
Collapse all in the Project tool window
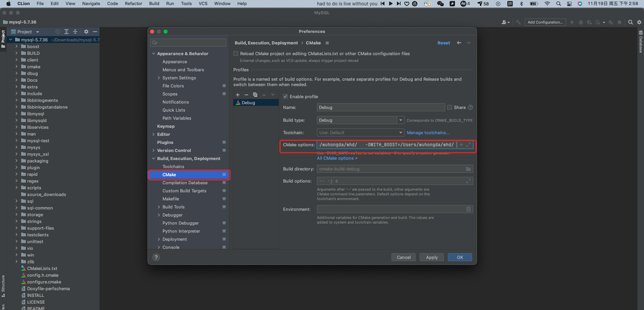(75, 32)
